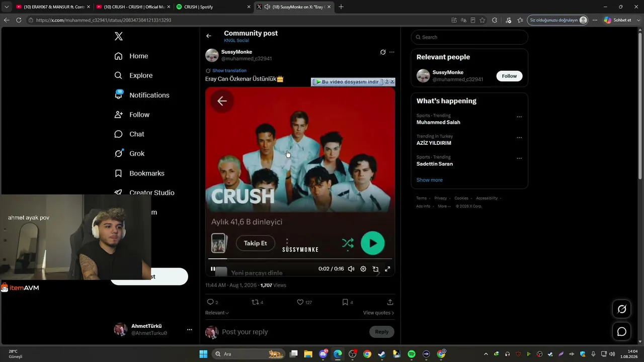Open Chat in the X sidebar
The height and width of the screenshot is (362, 644).
click(129, 134)
